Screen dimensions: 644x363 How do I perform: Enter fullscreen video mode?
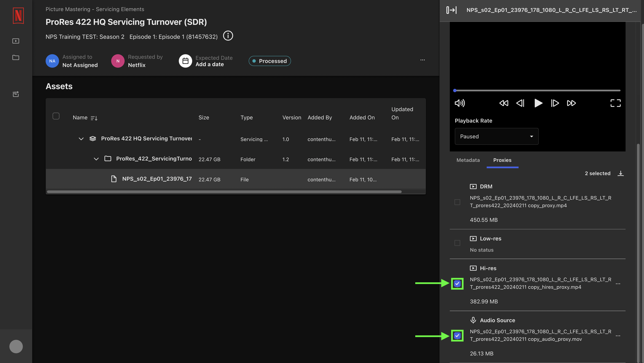[x=615, y=103]
